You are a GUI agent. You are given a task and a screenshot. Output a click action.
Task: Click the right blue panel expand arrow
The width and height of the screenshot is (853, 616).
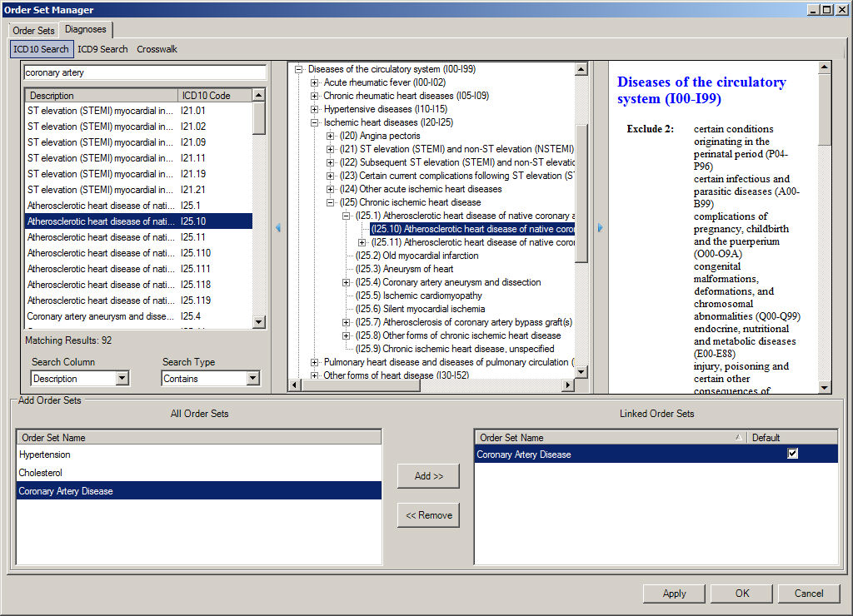pyautogui.click(x=600, y=227)
